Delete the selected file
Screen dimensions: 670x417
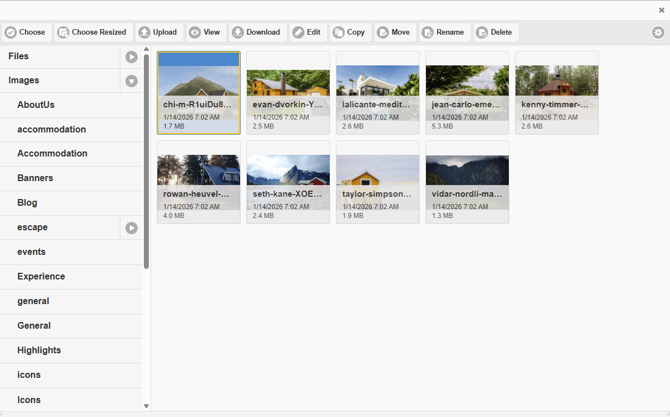click(x=496, y=32)
